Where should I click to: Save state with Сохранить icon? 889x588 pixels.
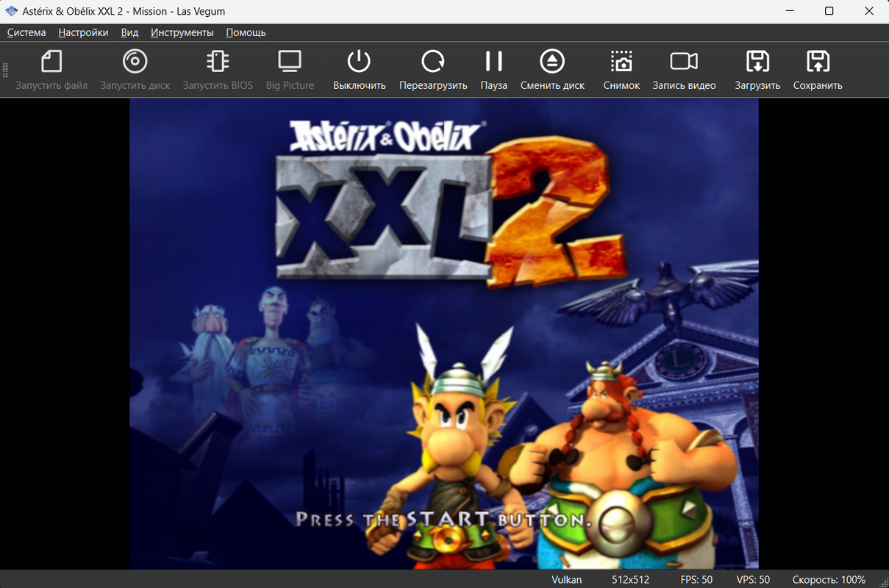[x=818, y=62]
